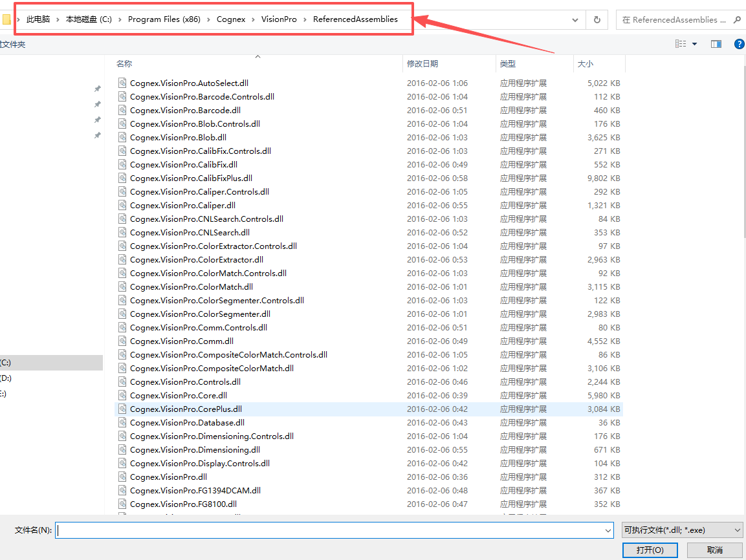Click icon of Cognex.VisionPro.Barcode.dll
The height and width of the screenshot is (560, 746).
[x=122, y=110]
